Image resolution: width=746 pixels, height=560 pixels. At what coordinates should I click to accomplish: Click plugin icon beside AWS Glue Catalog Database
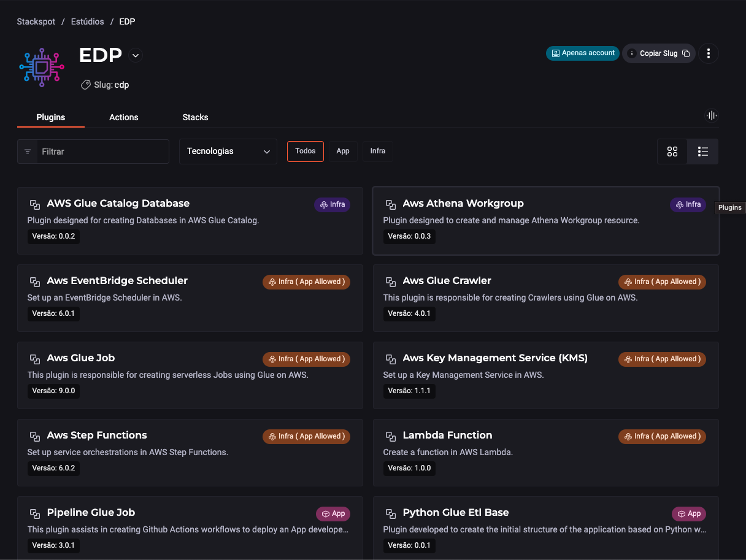(x=35, y=204)
